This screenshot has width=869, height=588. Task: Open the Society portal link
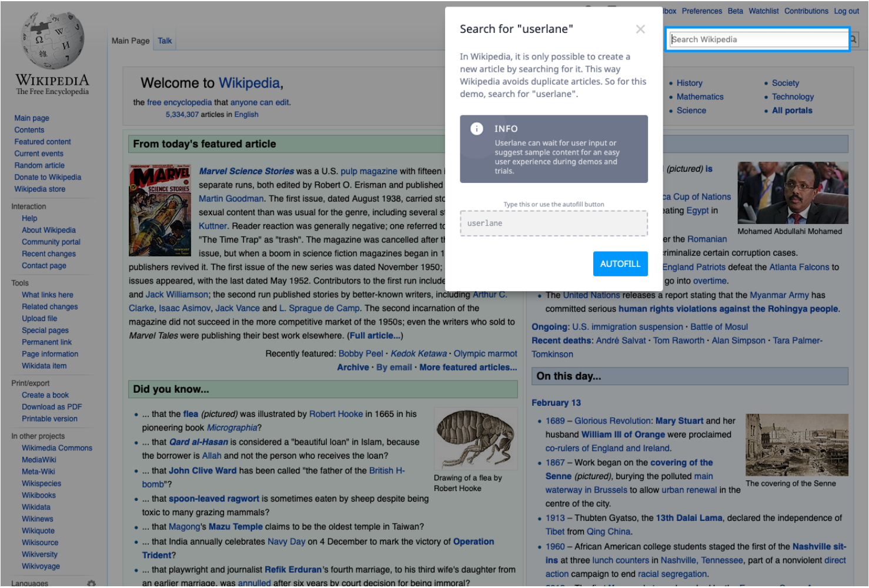point(786,83)
